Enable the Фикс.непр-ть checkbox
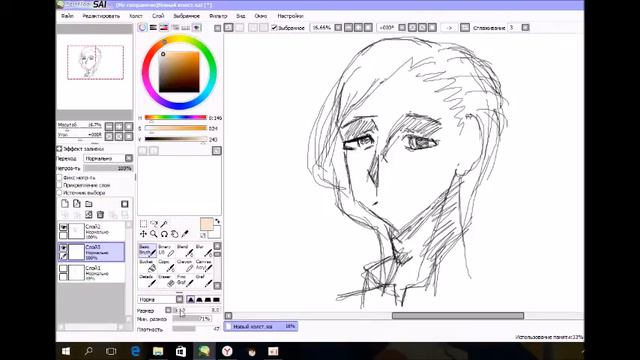The width and height of the screenshot is (640, 360). (60, 178)
